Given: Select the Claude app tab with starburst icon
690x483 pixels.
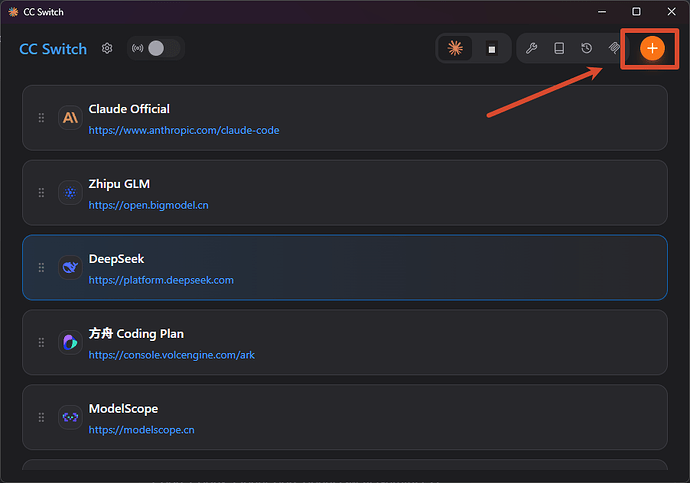Looking at the screenshot, I should 455,48.
